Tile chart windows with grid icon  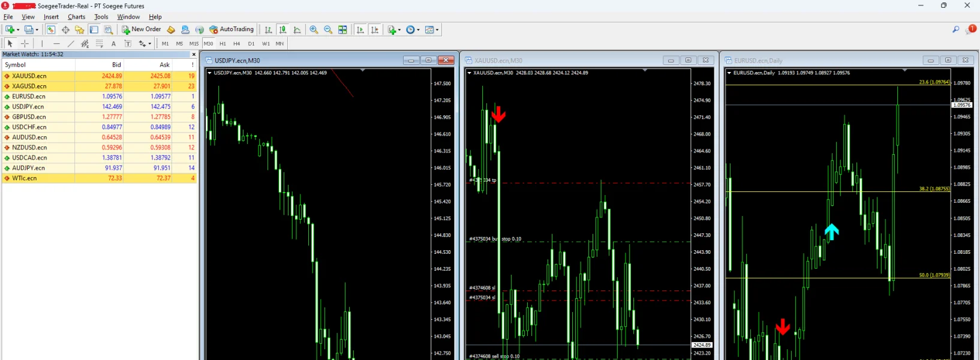[x=342, y=29]
